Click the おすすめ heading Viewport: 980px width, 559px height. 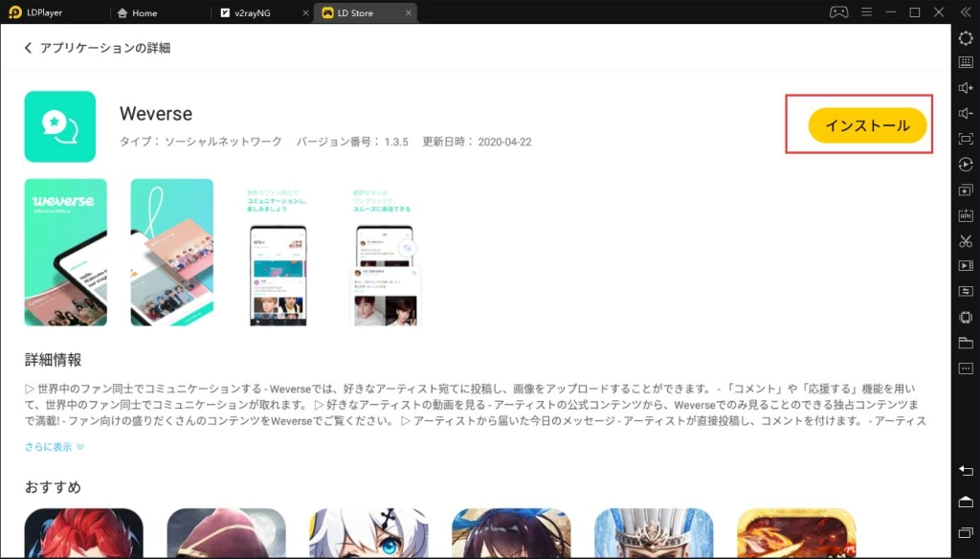point(54,487)
